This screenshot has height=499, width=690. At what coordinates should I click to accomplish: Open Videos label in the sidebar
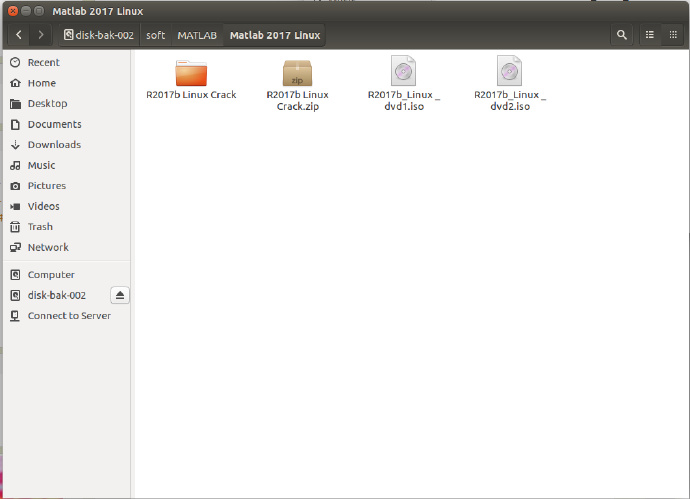(x=44, y=206)
